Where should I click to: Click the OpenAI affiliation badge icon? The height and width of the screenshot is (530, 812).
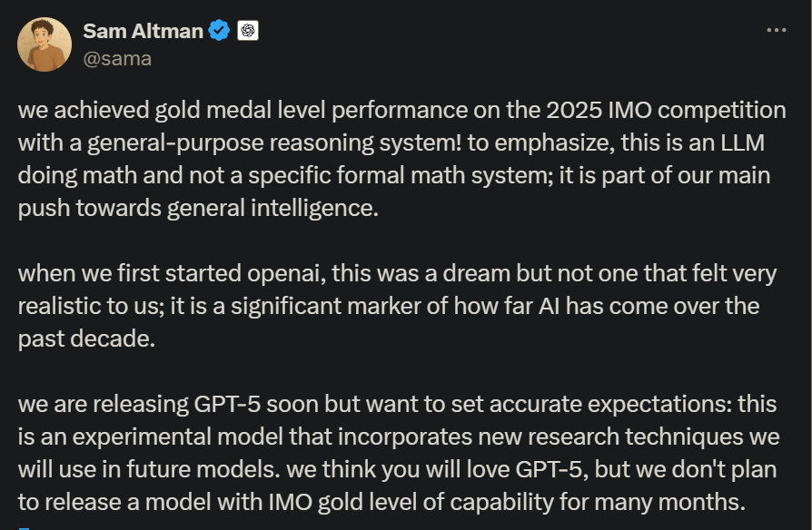[x=248, y=31]
